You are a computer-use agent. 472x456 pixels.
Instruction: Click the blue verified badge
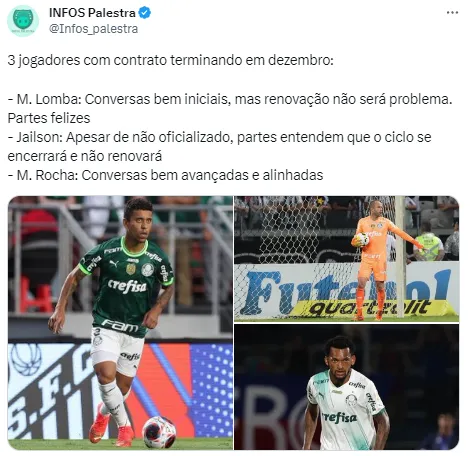[x=145, y=13]
